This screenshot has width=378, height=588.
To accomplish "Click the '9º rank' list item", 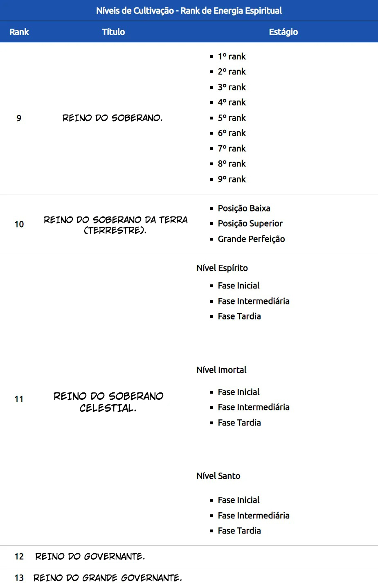I will (232, 179).
